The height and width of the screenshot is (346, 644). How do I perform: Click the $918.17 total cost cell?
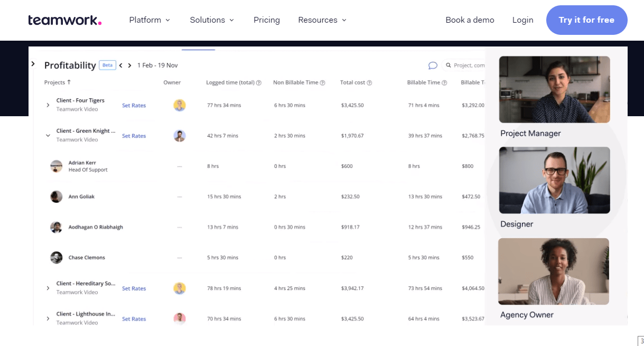pyautogui.click(x=350, y=227)
